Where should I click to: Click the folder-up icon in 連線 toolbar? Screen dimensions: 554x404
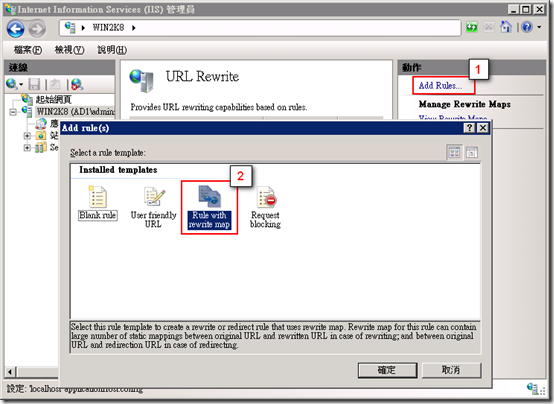pos(55,84)
